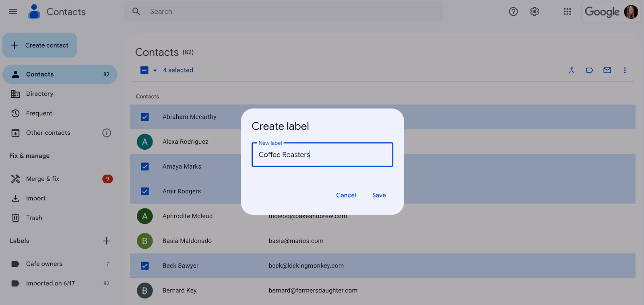The width and height of the screenshot is (644, 305).
Task: Click the Import download icon
Action: 15,198
